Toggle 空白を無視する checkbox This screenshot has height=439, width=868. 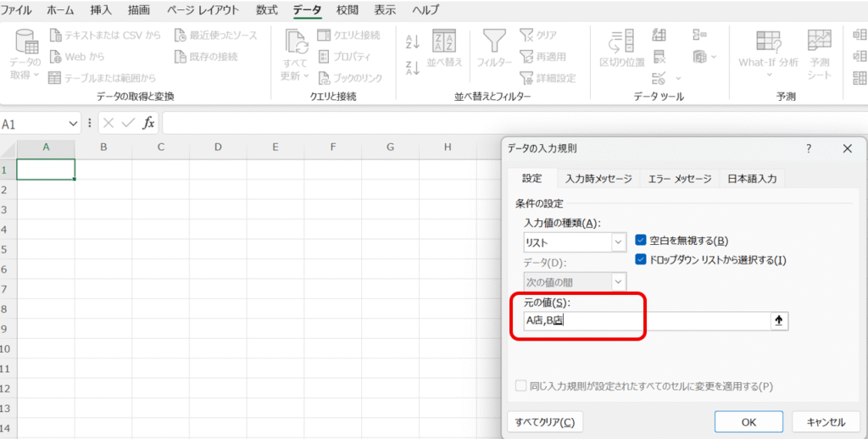tap(641, 241)
